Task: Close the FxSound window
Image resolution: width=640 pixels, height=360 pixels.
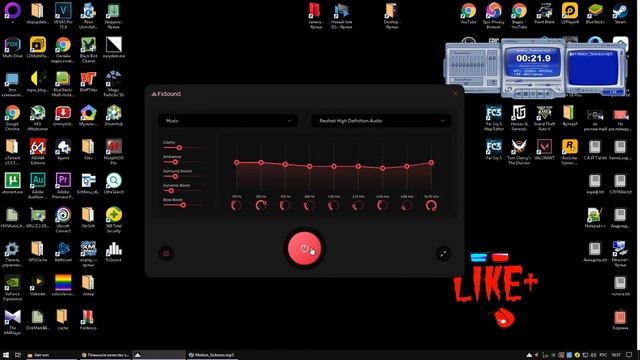Action: [455, 94]
